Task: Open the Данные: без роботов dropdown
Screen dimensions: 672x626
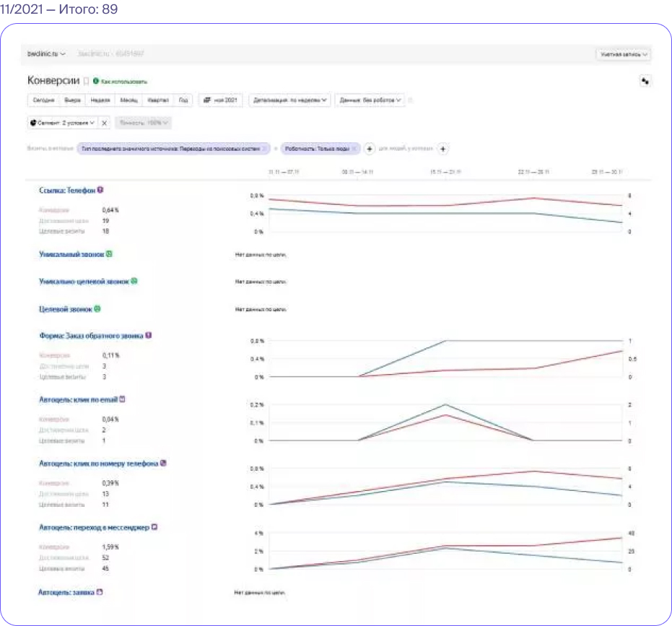Action: pos(370,100)
